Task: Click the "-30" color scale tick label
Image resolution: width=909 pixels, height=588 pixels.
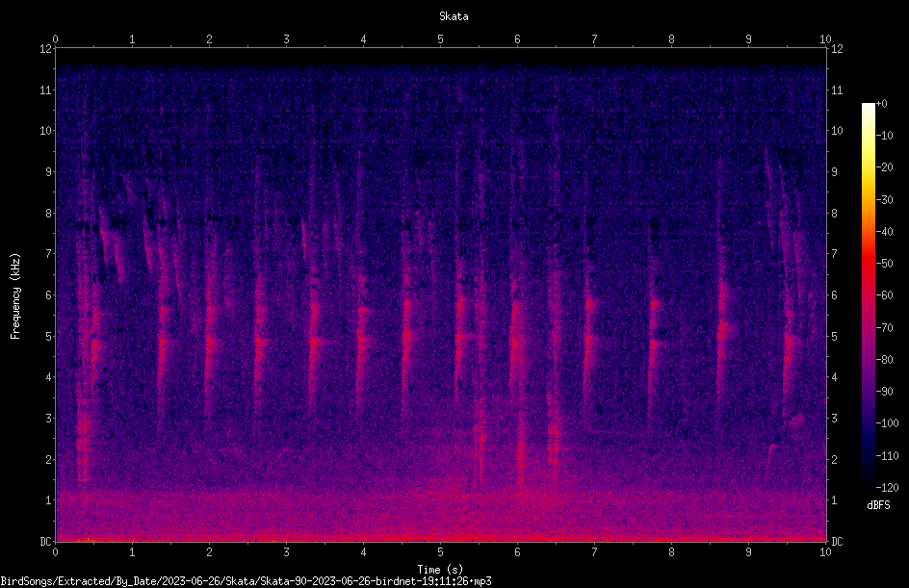Action: point(884,200)
